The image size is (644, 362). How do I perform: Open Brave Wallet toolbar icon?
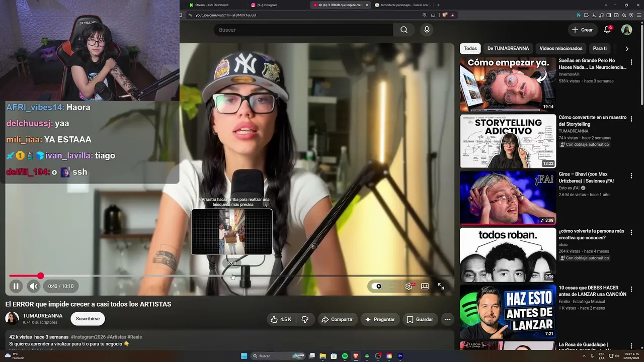pyautogui.click(x=616, y=15)
